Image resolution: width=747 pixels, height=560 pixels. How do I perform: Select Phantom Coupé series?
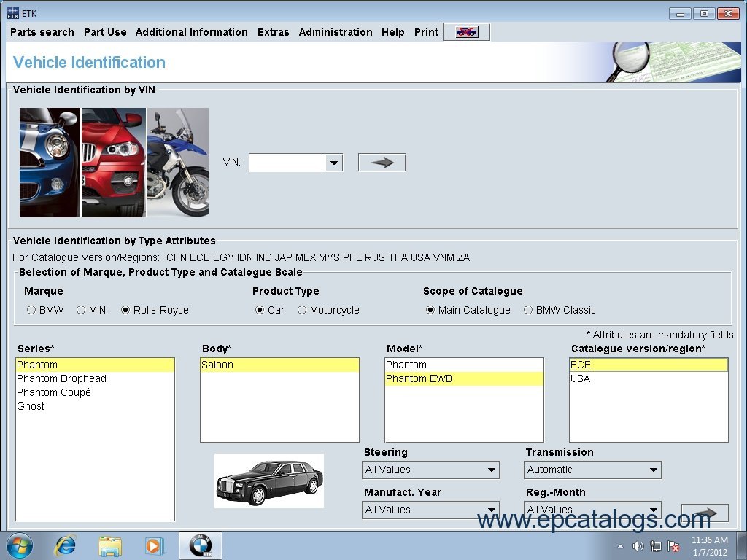point(96,392)
